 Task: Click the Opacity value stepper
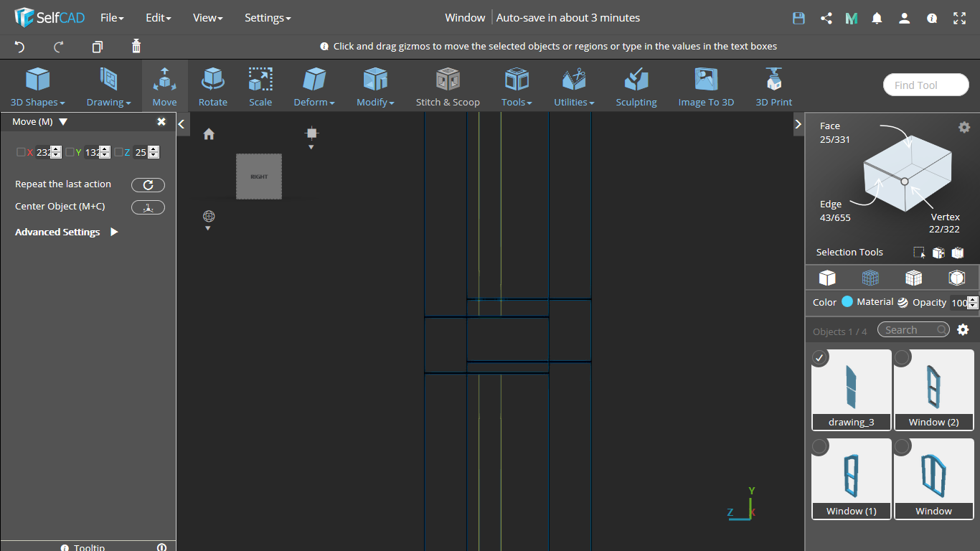pyautogui.click(x=973, y=303)
